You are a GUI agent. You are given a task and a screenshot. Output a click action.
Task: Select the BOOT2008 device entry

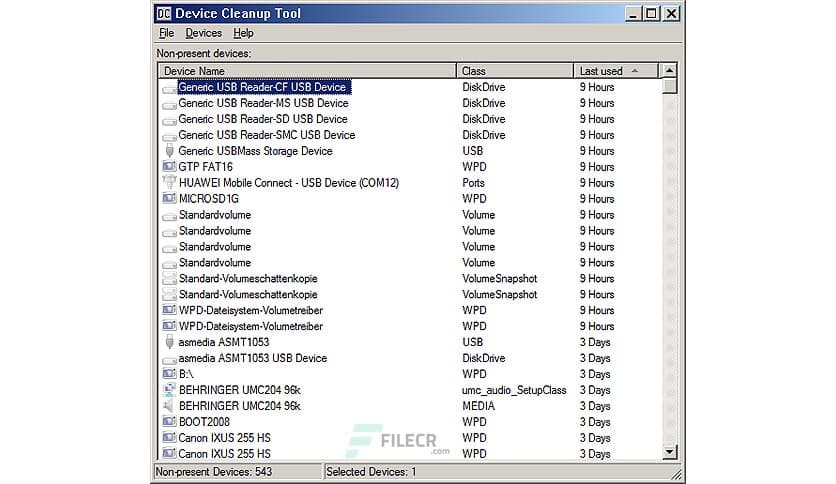[x=204, y=422]
